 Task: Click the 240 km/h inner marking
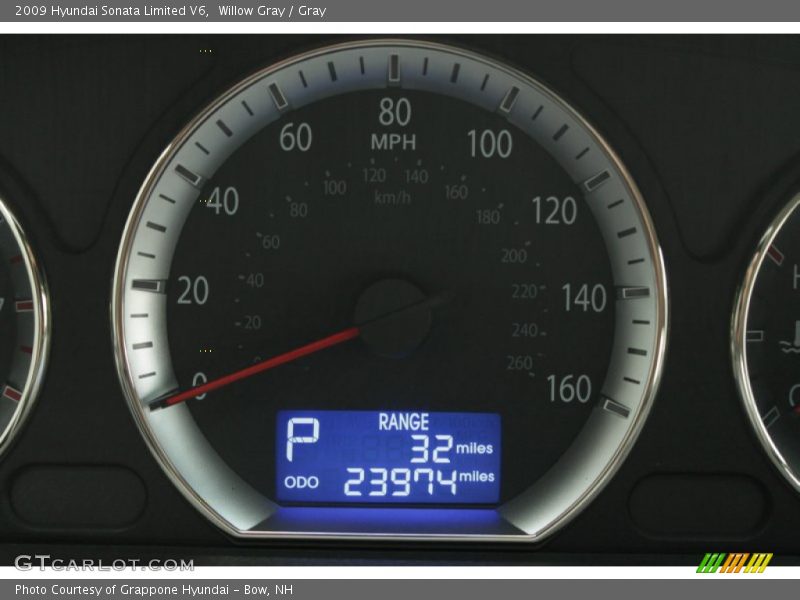[x=525, y=330]
